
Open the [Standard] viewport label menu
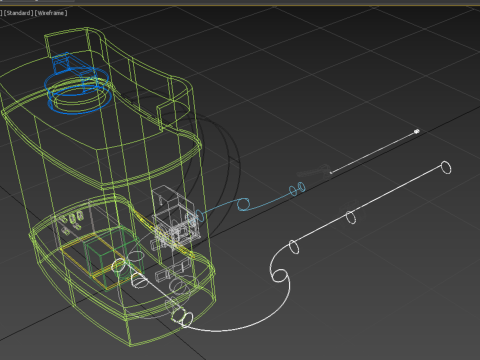[19, 13]
